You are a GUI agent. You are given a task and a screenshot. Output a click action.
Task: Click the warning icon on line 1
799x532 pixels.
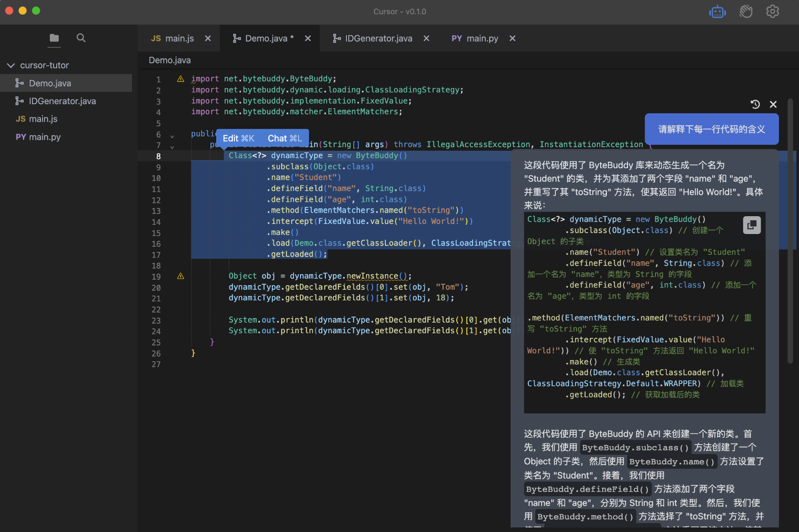[x=181, y=79]
